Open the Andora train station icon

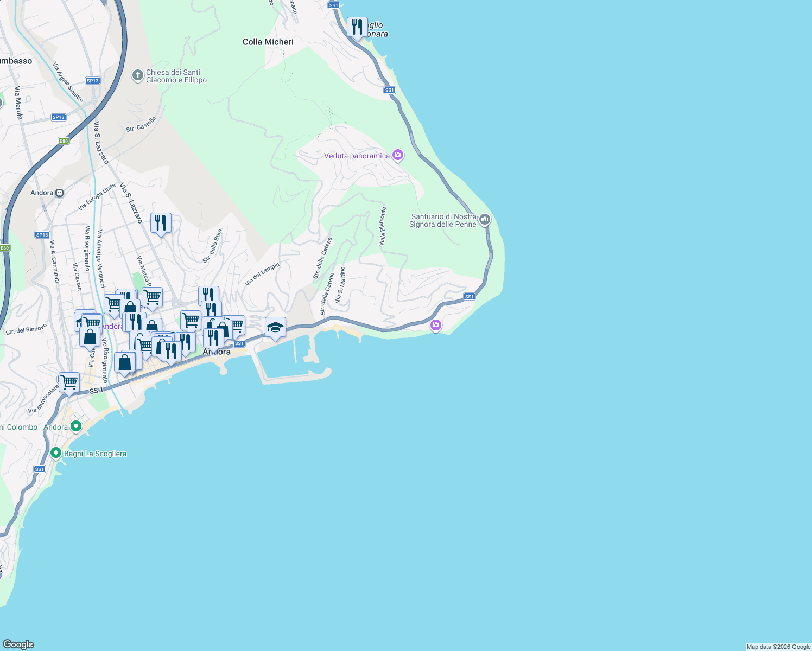(59, 193)
